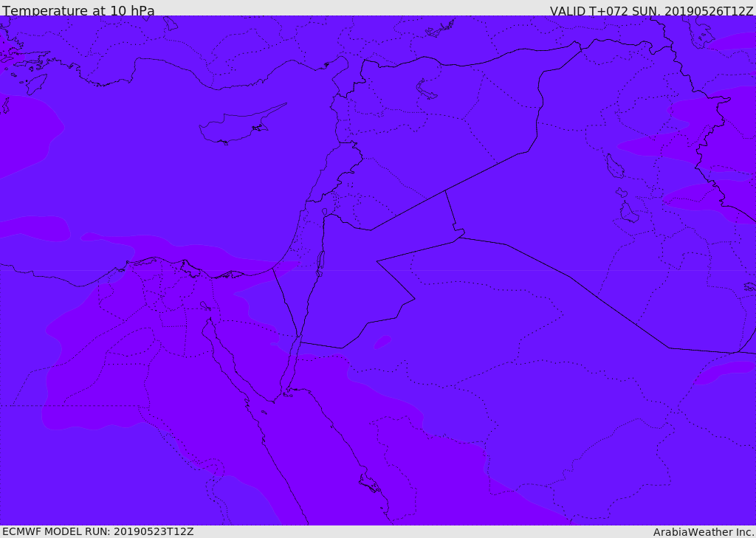Click the 'VALID T+072 SUN. 20190526T12Z' label

pyautogui.click(x=651, y=10)
